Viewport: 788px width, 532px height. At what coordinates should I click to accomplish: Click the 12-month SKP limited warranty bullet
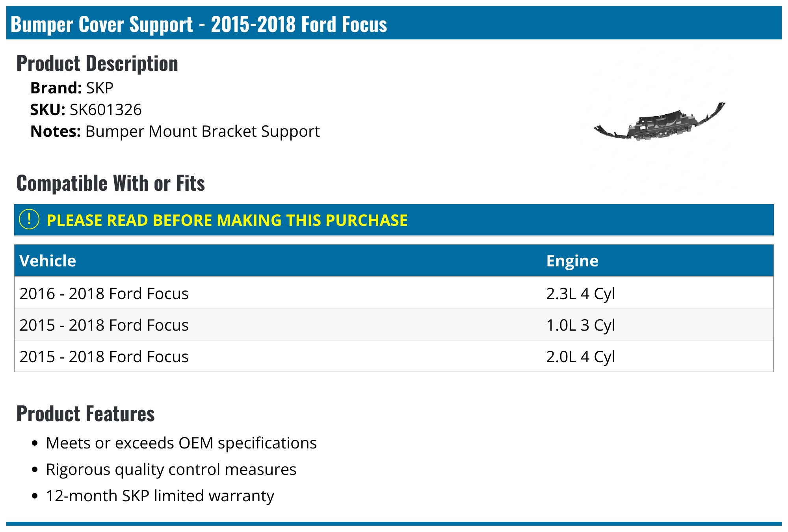pyautogui.click(x=160, y=496)
